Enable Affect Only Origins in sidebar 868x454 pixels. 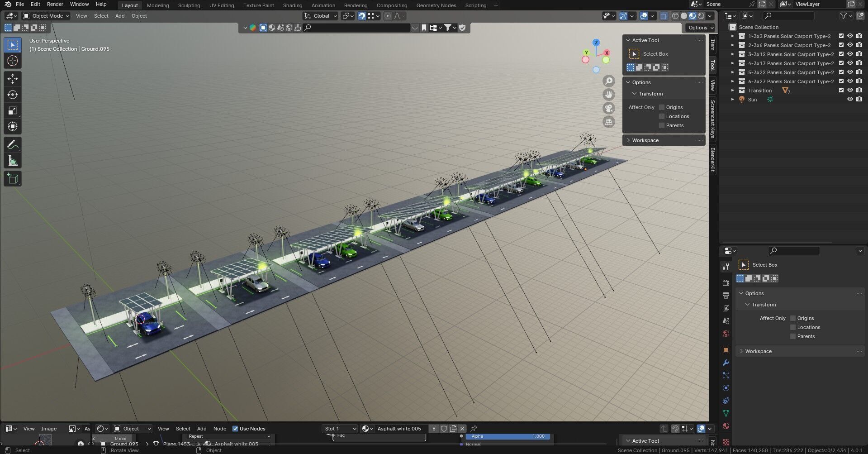tap(662, 107)
